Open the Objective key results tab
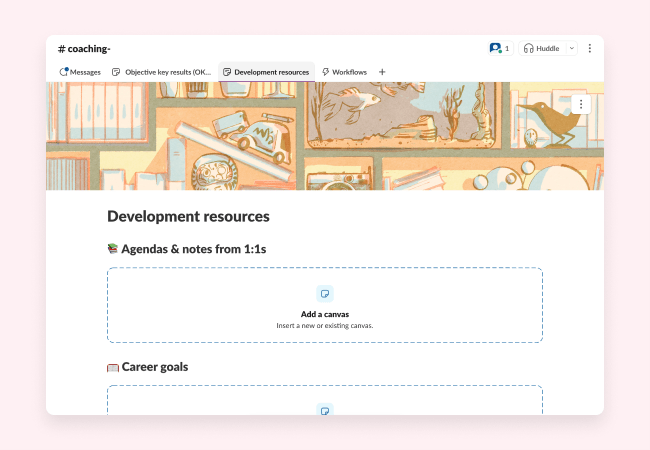The width and height of the screenshot is (650, 450). tap(162, 72)
